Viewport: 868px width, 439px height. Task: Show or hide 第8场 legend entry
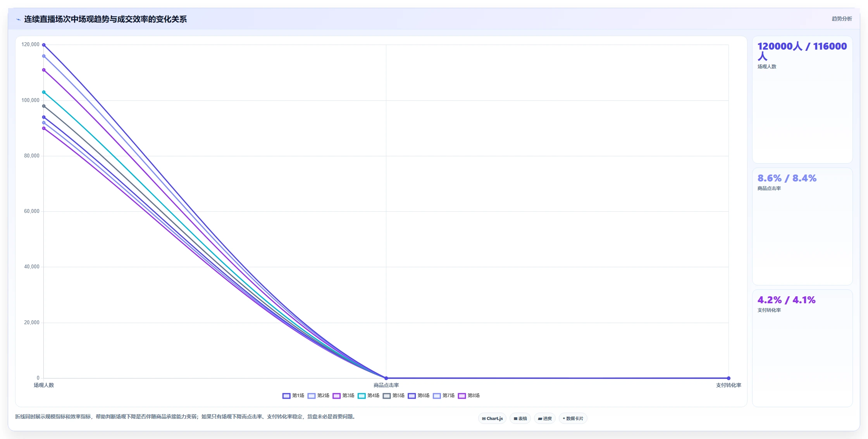click(469, 396)
